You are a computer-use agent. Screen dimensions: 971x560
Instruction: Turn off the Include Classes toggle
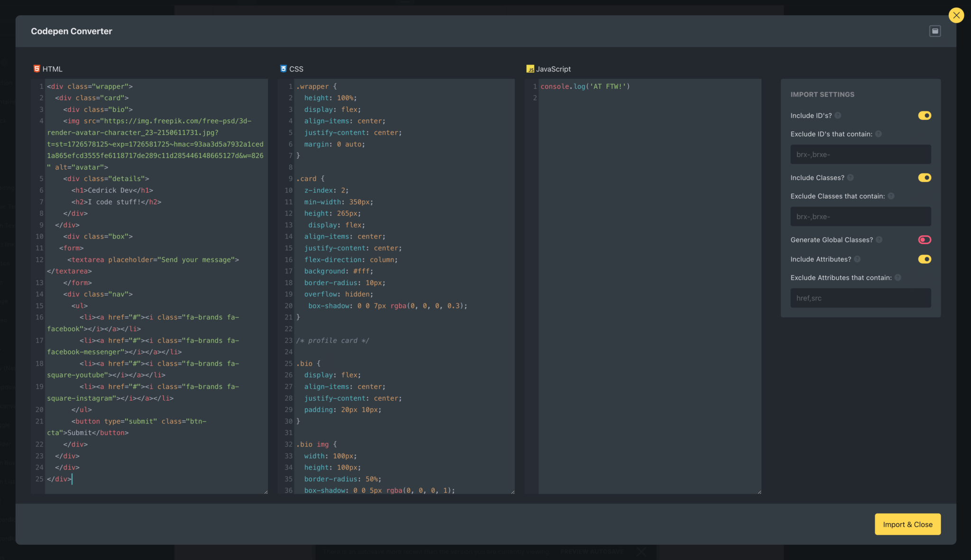pos(925,178)
